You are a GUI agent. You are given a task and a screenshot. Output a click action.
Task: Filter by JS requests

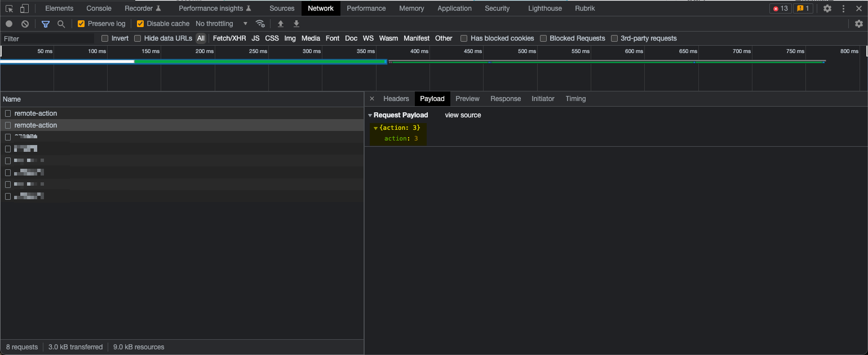tap(255, 38)
